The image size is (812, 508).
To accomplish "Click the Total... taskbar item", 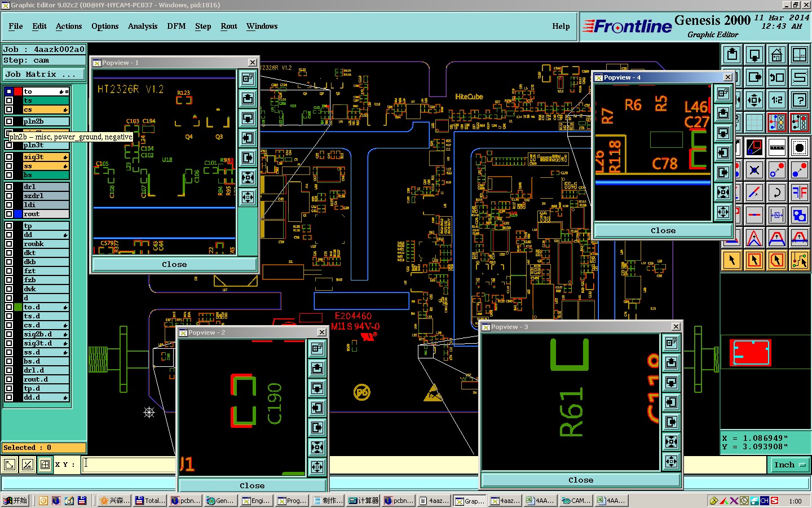I will [x=151, y=501].
